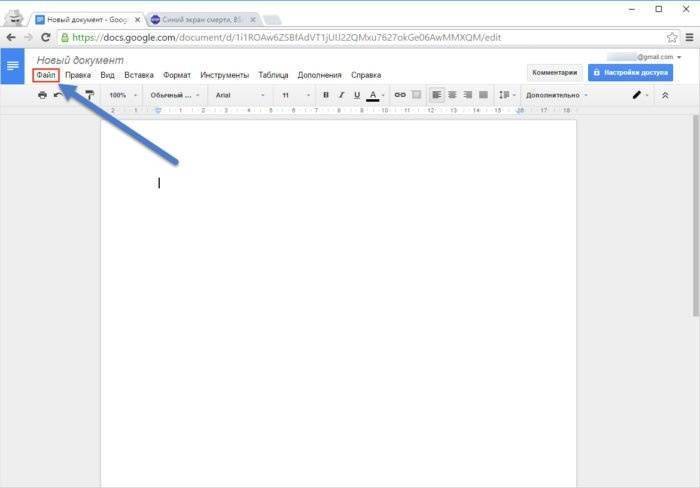
Task: Open the 100% zoom dropdown
Action: [122, 95]
